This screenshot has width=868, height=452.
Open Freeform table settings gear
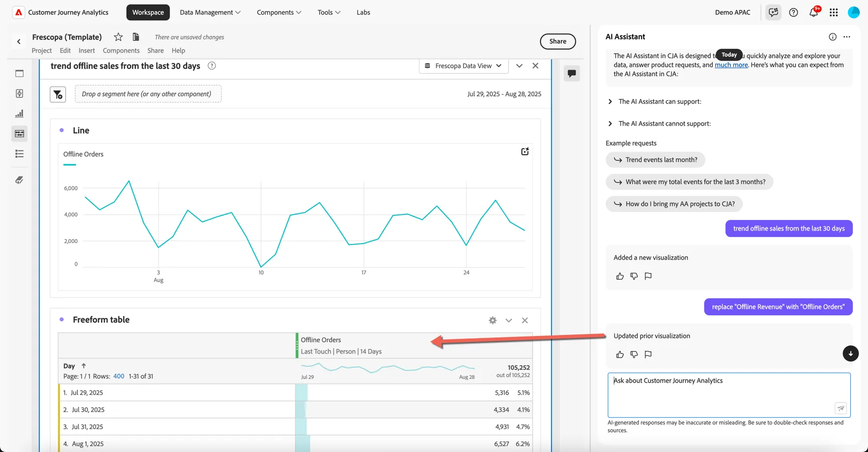(493, 320)
